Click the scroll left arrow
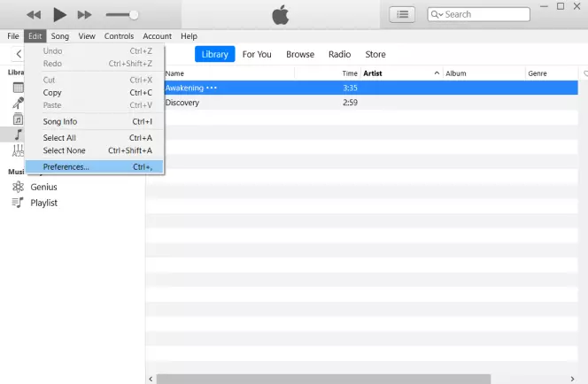The image size is (588, 384). 151,379
